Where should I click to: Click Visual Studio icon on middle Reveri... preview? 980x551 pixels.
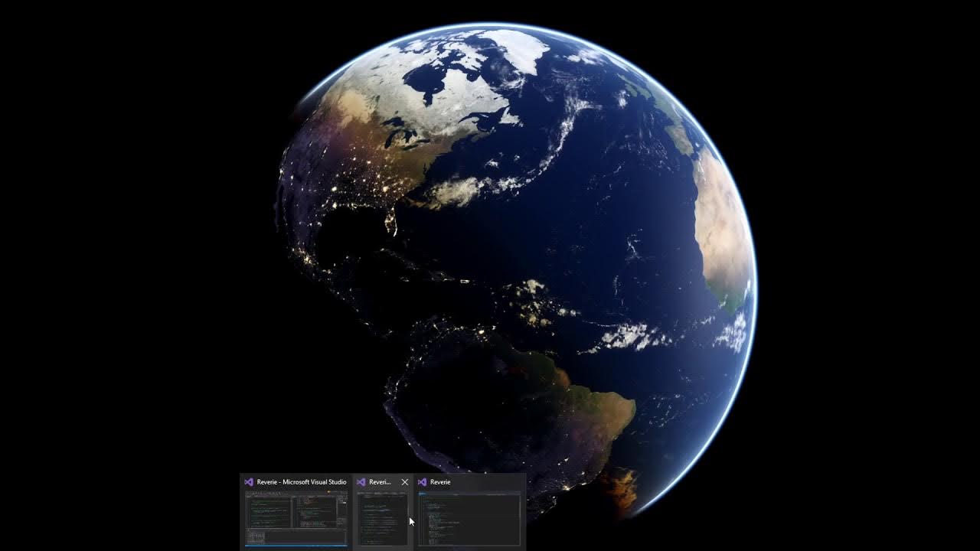coord(361,482)
